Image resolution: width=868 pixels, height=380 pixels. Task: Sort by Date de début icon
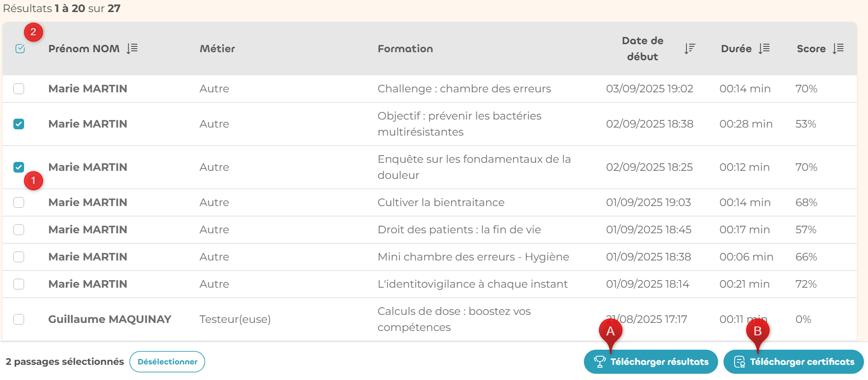pyautogui.click(x=690, y=48)
